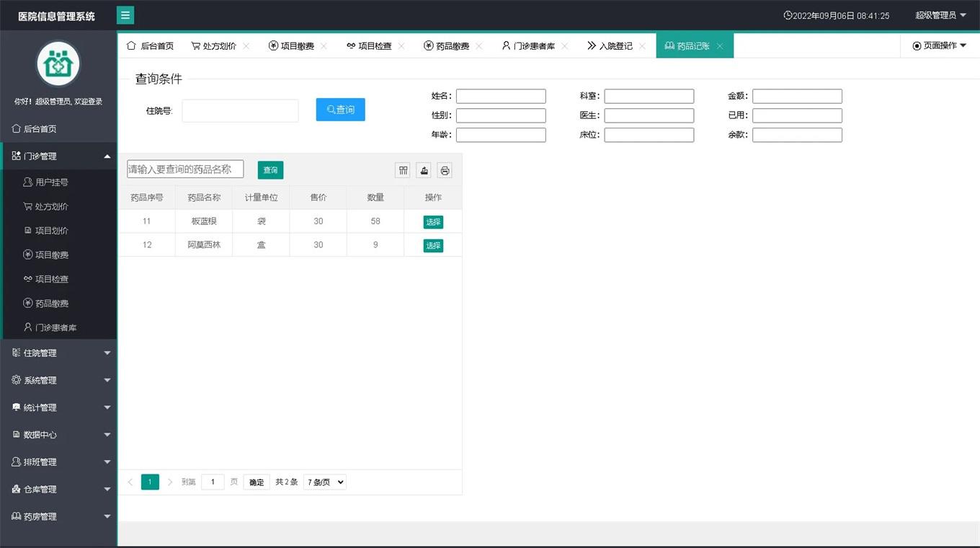Open 项目划价 in the sidebar
This screenshot has width=980, height=548.
[x=58, y=231]
